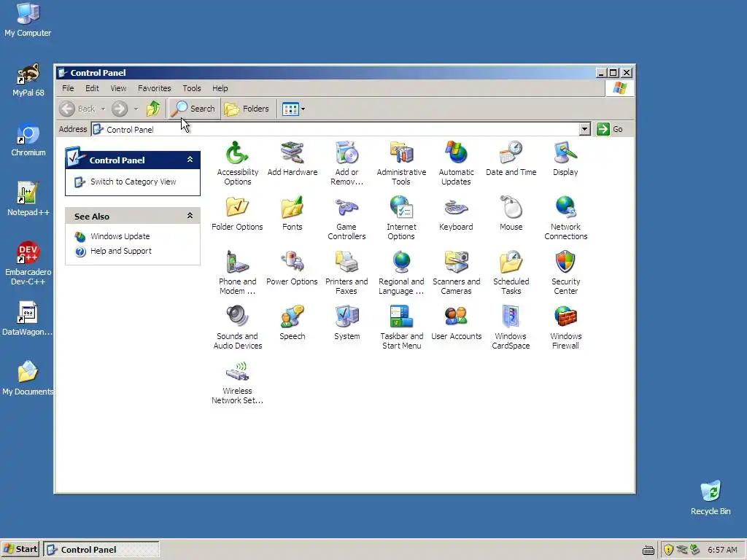The height and width of the screenshot is (560, 747).
Task: Open Folder Options icon
Action: click(237, 214)
